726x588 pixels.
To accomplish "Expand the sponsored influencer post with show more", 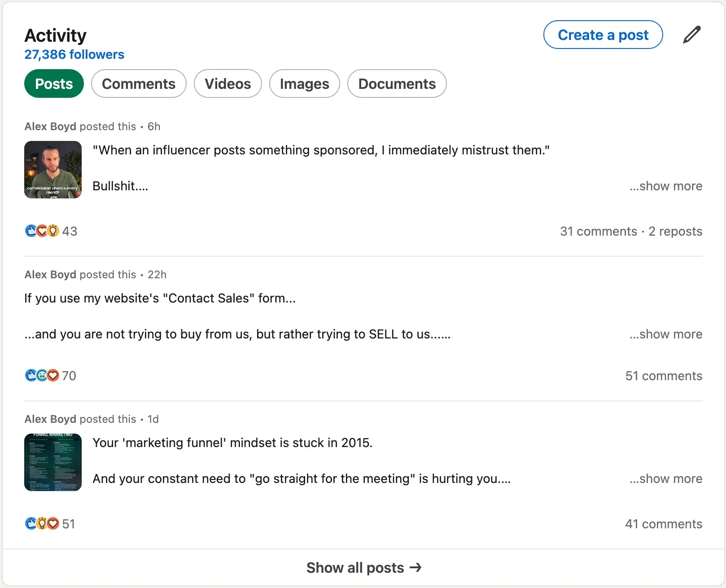I will click(x=666, y=186).
